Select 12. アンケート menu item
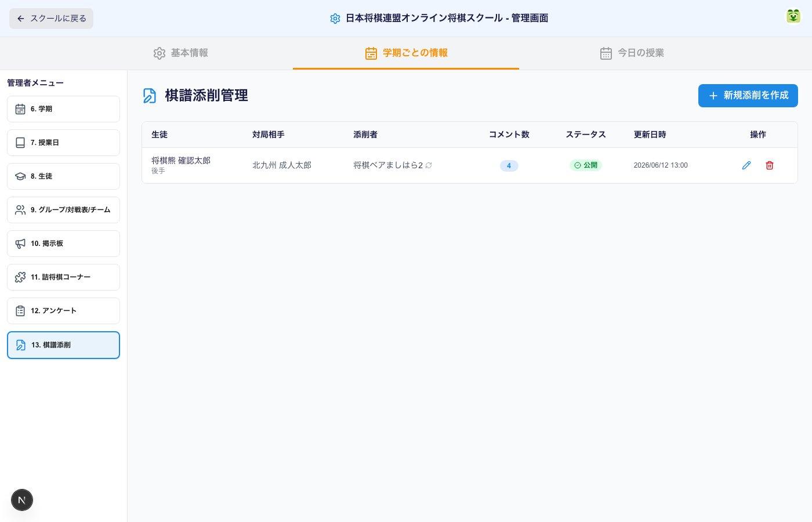This screenshot has width=812, height=522. pyautogui.click(x=63, y=311)
